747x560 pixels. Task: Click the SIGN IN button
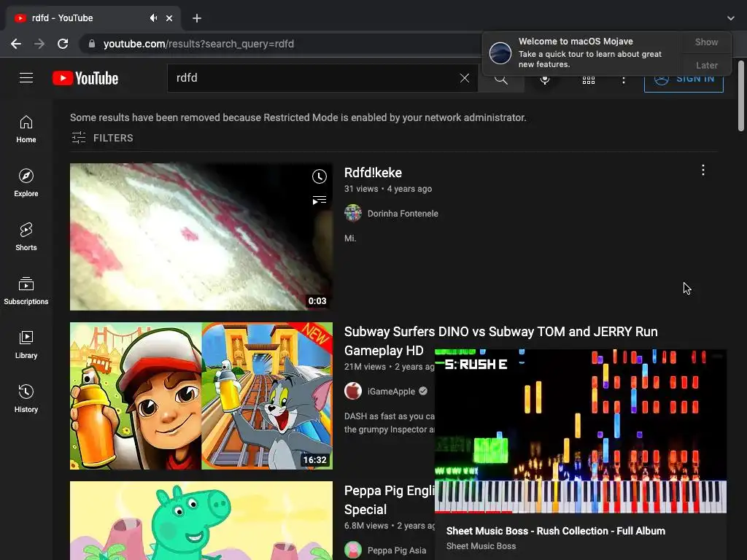click(684, 79)
